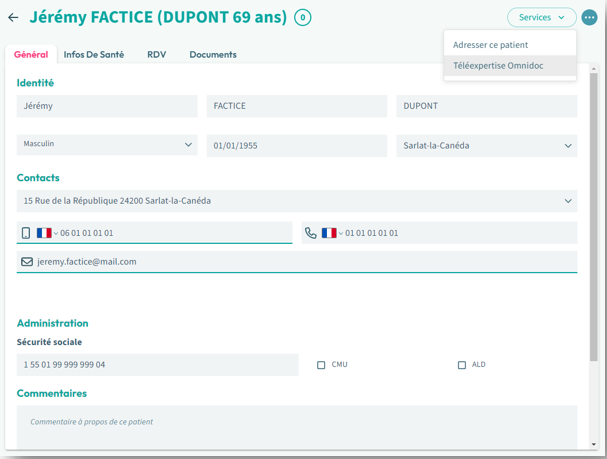Enable the CMU checkbox

point(321,365)
